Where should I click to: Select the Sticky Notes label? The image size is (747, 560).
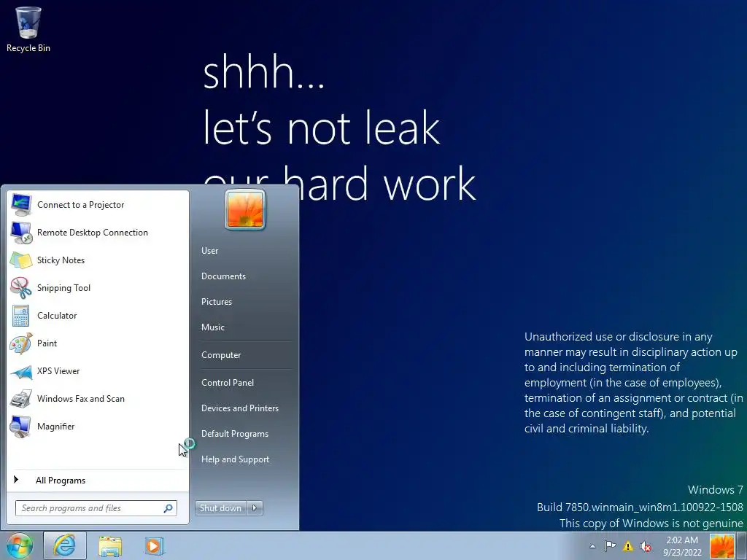point(61,260)
